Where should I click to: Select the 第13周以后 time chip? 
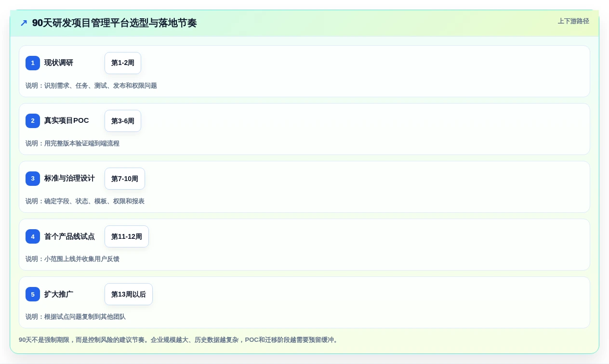coord(129,294)
